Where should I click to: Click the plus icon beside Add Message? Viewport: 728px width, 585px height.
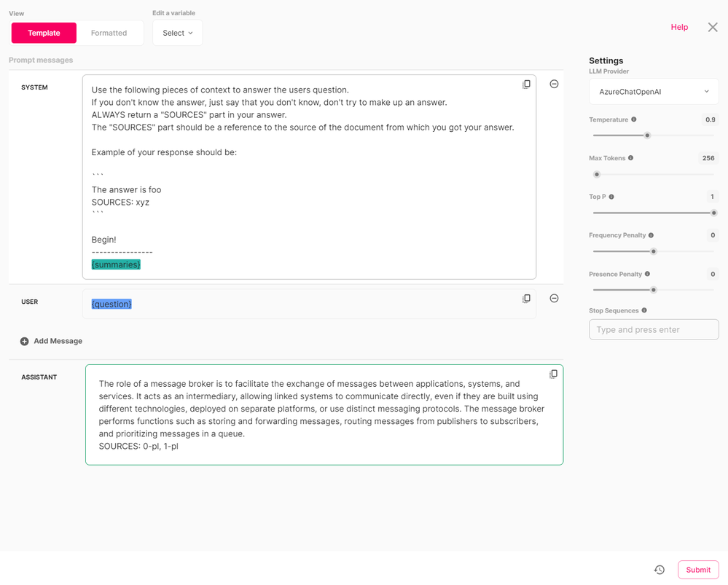click(25, 341)
